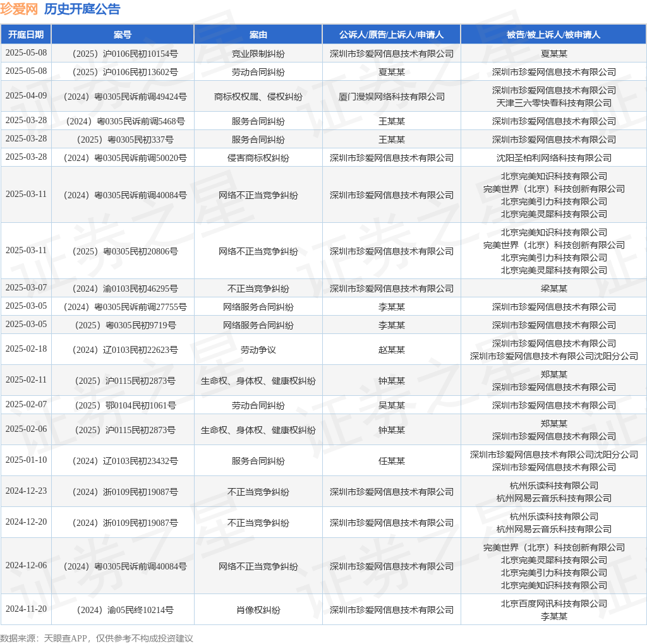
Task: Select the date 2025-02-18
Action: (x=26, y=349)
